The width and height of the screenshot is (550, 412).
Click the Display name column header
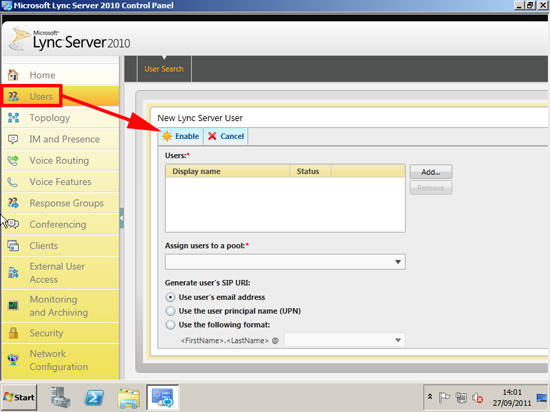[x=227, y=171]
